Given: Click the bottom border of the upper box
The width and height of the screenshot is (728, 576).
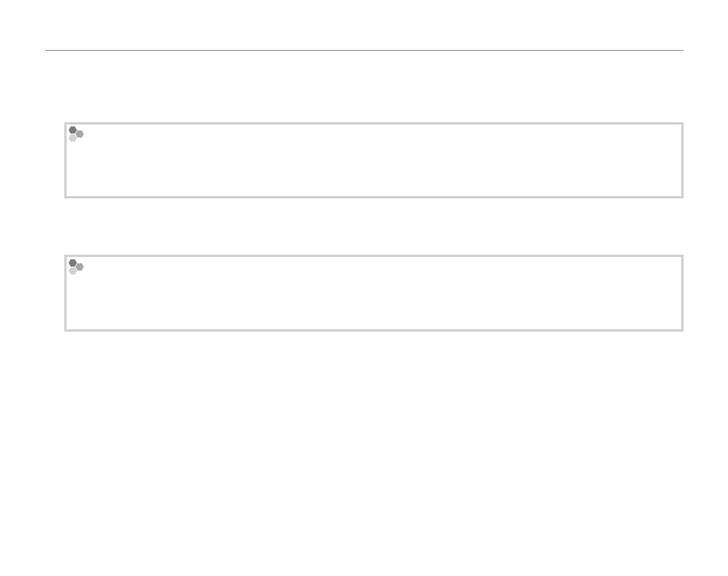Looking at the screenshot, I should pos(373,196).
